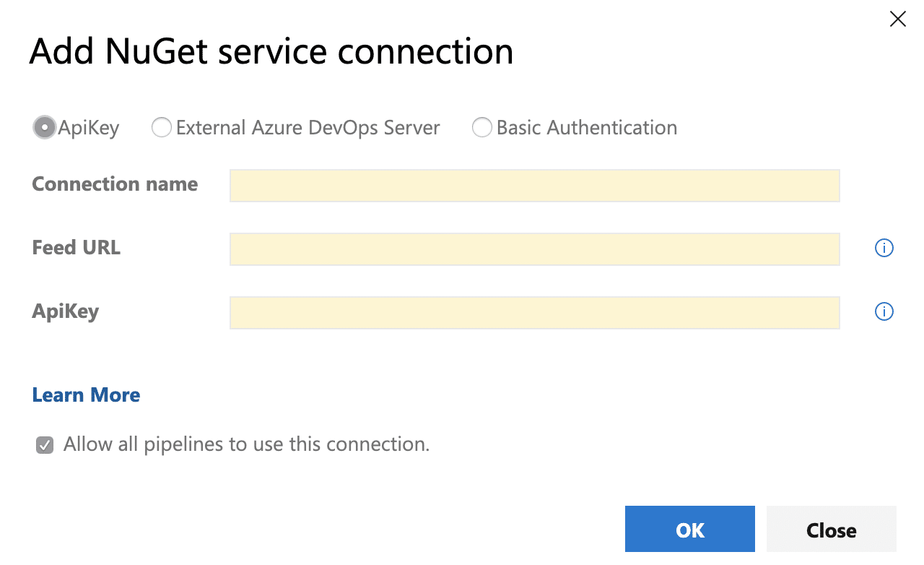
Task: Focus the Connection name input field
Action: pyautogui.click(x=534, y=186)
